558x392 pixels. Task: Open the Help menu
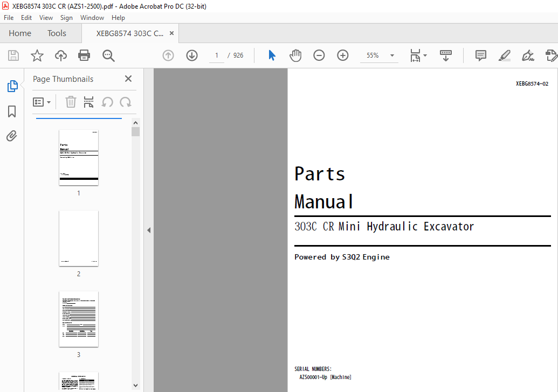118,18
